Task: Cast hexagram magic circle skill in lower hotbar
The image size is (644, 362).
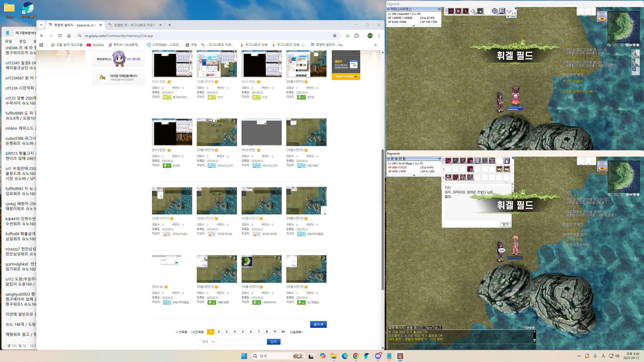Action: (485, 161)
